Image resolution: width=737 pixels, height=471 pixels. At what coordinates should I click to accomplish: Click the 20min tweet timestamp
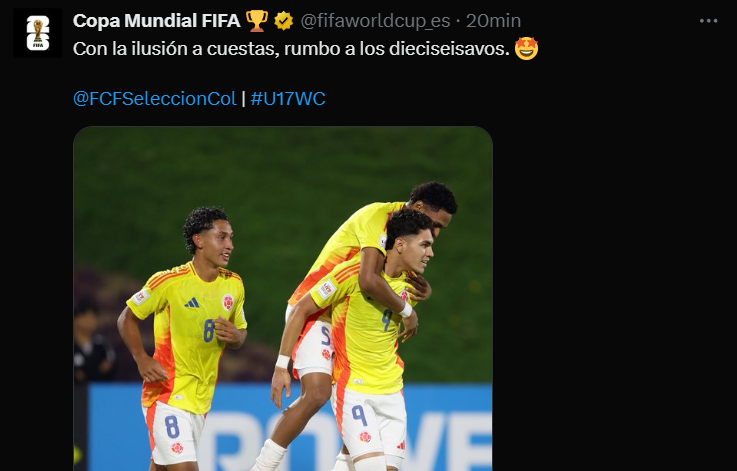click(493, 21)
